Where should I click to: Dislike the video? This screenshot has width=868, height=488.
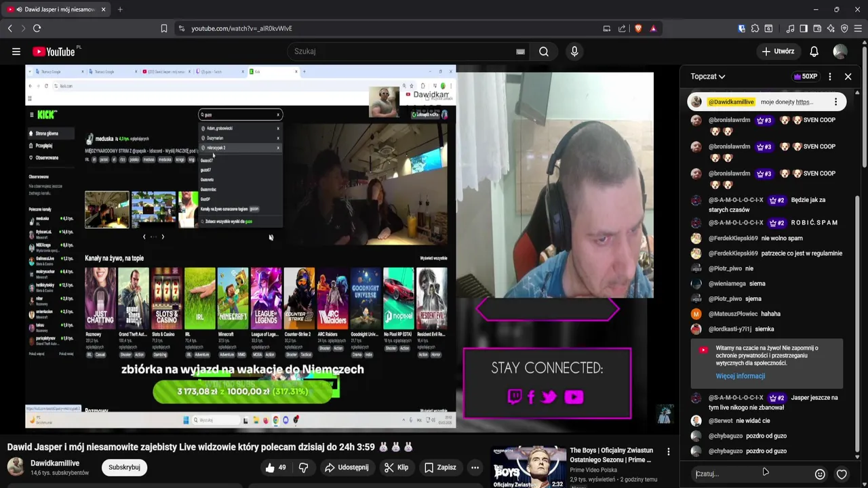coord(303,468)
